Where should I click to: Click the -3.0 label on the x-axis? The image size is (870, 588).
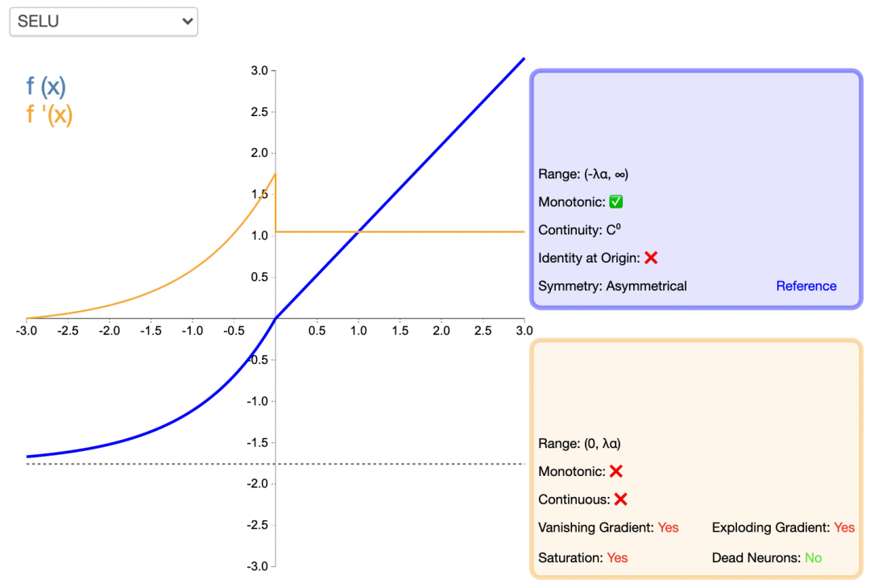[x=26, y=331]
